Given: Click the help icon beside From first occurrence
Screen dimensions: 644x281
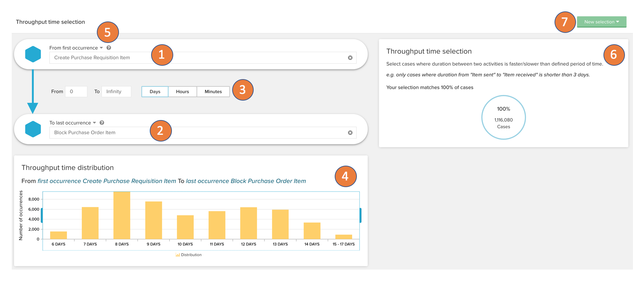Looking at the screenshot, I should point(109,48).
